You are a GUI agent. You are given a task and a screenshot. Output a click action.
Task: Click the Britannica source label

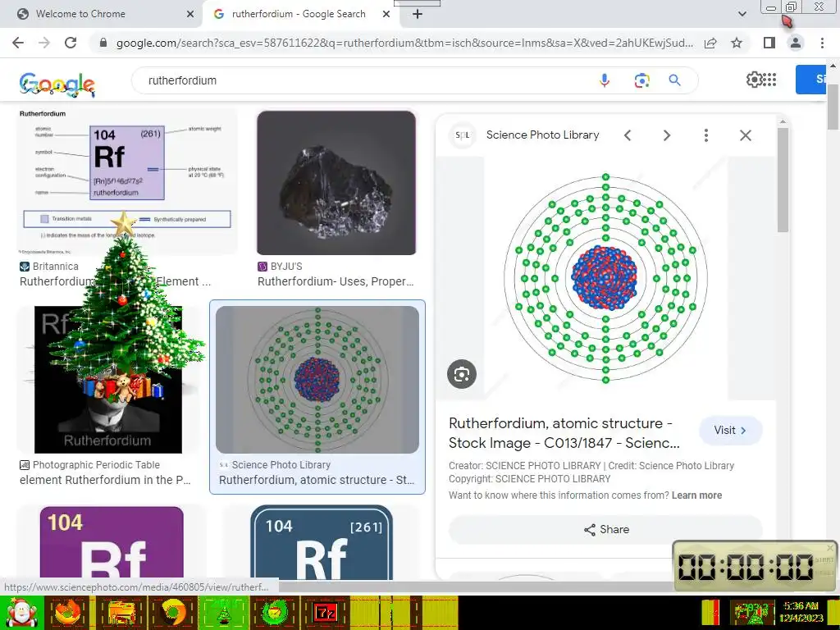tap(55, 267)
